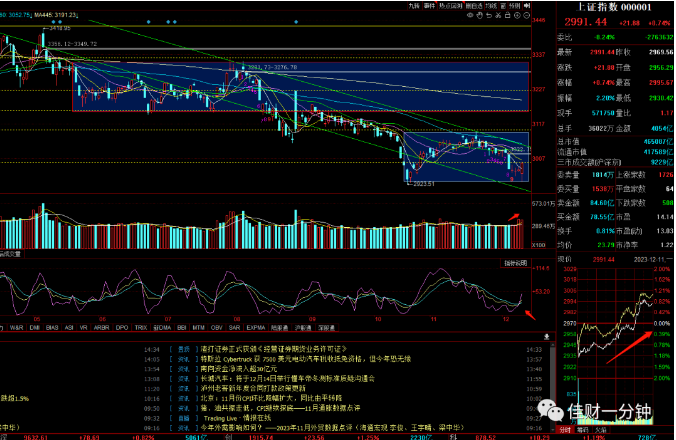
Task: Switch to the 筹码 tab below mini chart
Action: pyautogui.click(x=583, y=430)
